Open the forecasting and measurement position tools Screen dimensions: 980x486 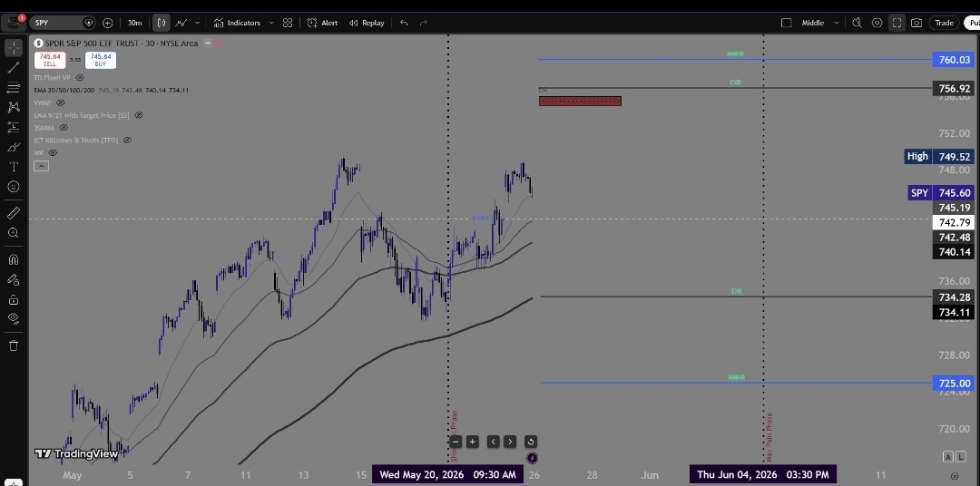[13, 128]
